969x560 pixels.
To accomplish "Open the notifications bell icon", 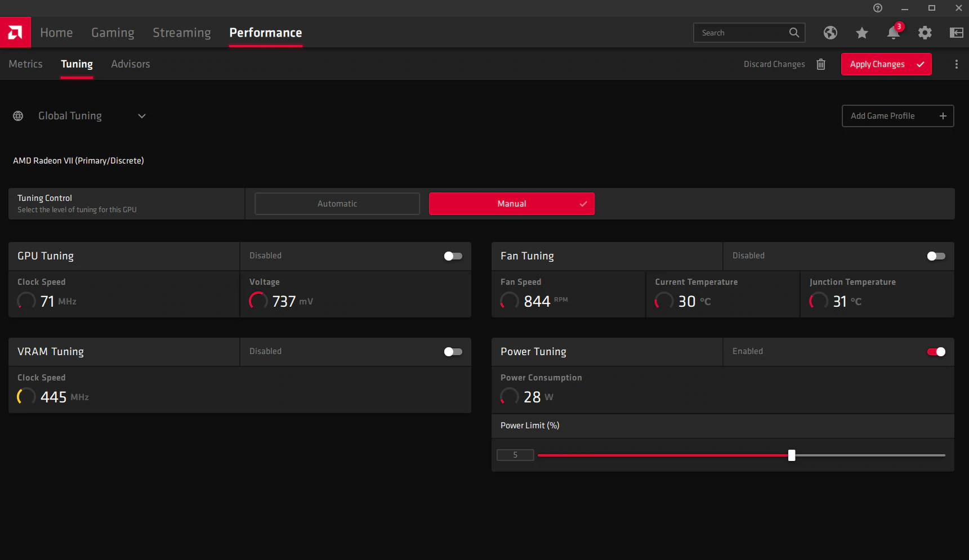I will [894, 33].
